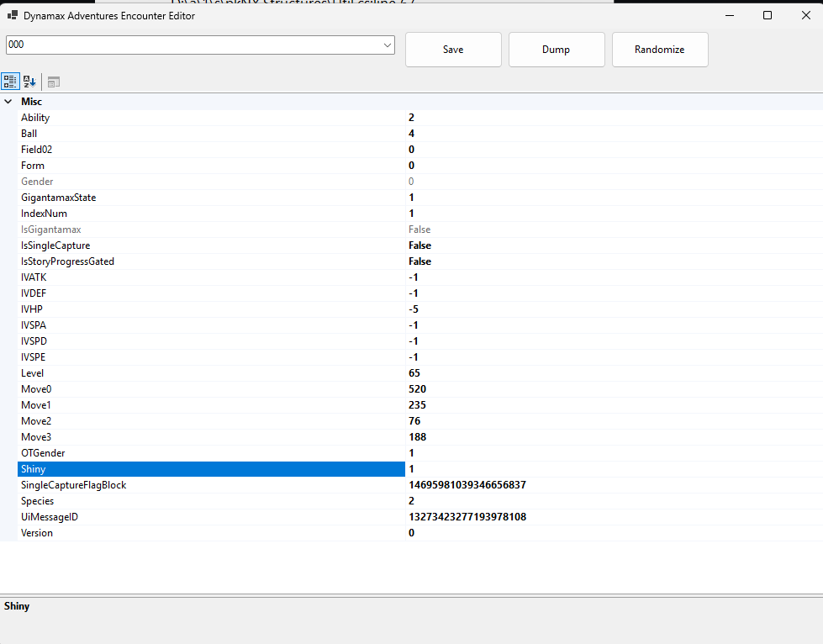Click the Alphabetical sort icon

point(29,82)
